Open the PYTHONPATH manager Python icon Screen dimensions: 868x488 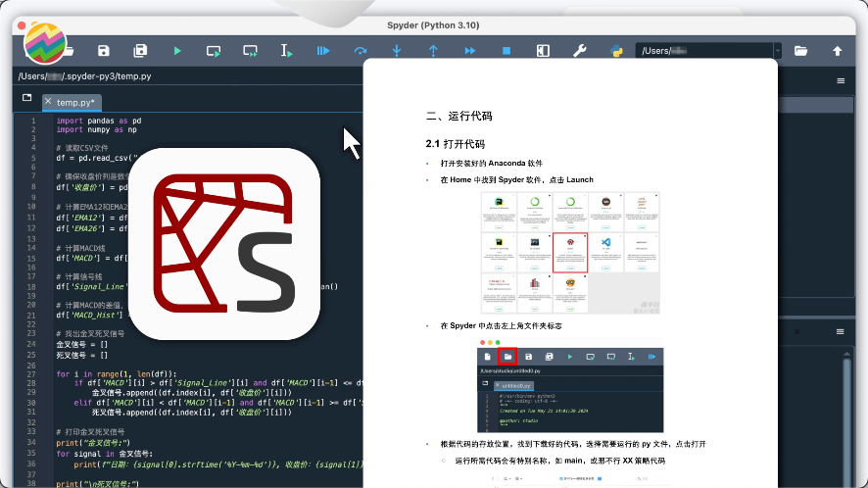coord(616,50)
